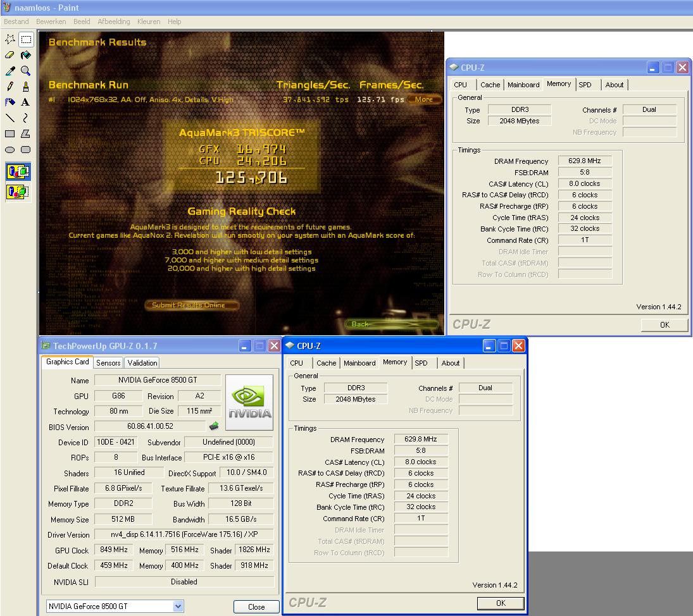The height and width of the screenshot is (616, 693).
Task: Open the Help menu in Paint
Action: pos(174,22)
